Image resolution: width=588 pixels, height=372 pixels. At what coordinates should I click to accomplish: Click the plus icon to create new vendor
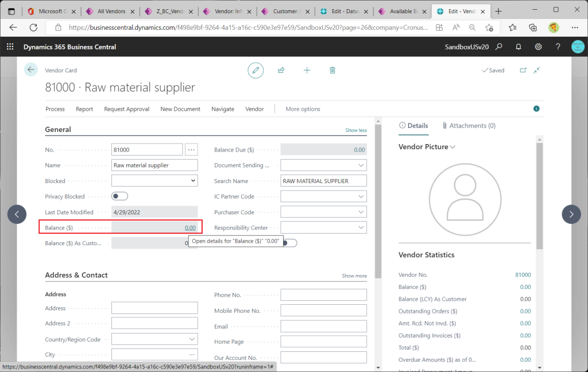[307, 70]
